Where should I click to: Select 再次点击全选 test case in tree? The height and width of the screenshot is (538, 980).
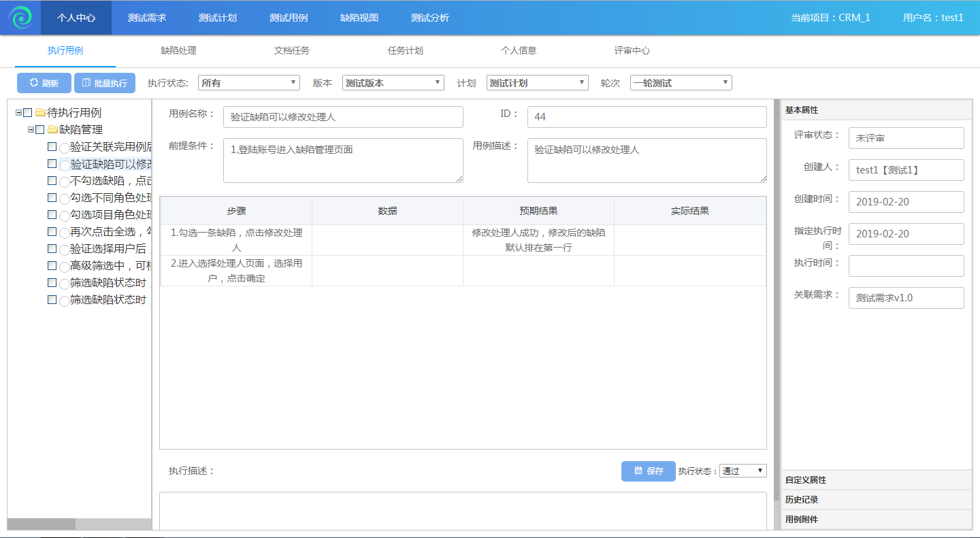[x=110, y=232]
